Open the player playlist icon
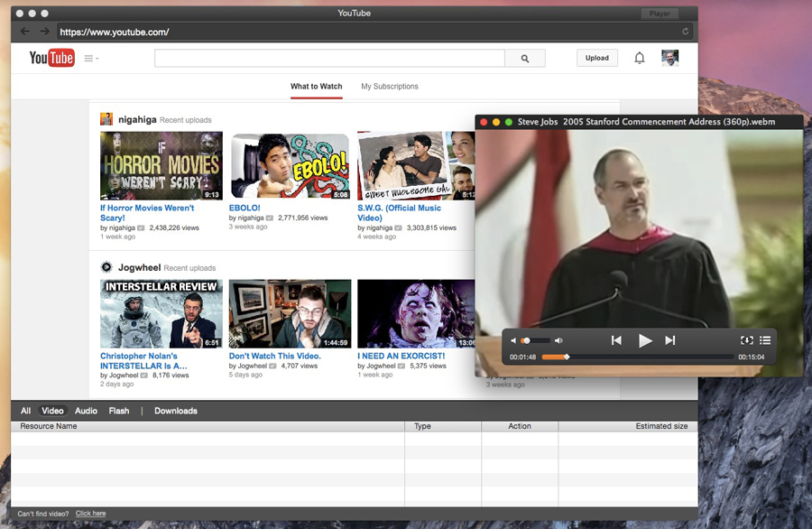 [765, 340]
